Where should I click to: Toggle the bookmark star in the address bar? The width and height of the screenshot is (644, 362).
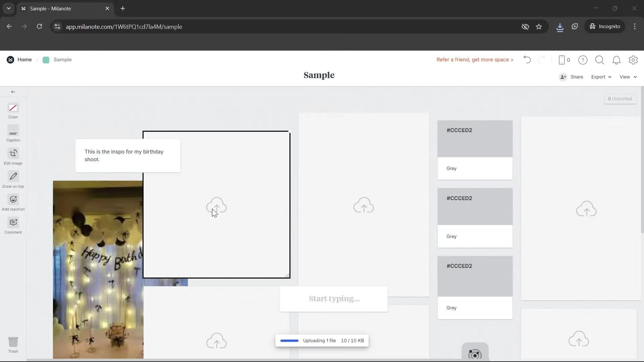pyautogui.click(x=539, y=26)
